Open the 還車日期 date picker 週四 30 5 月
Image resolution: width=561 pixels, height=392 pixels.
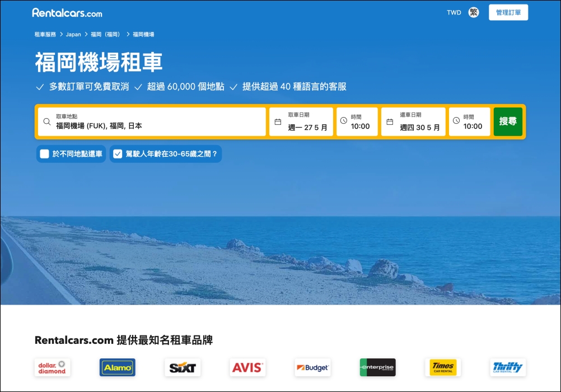point(413,122)
